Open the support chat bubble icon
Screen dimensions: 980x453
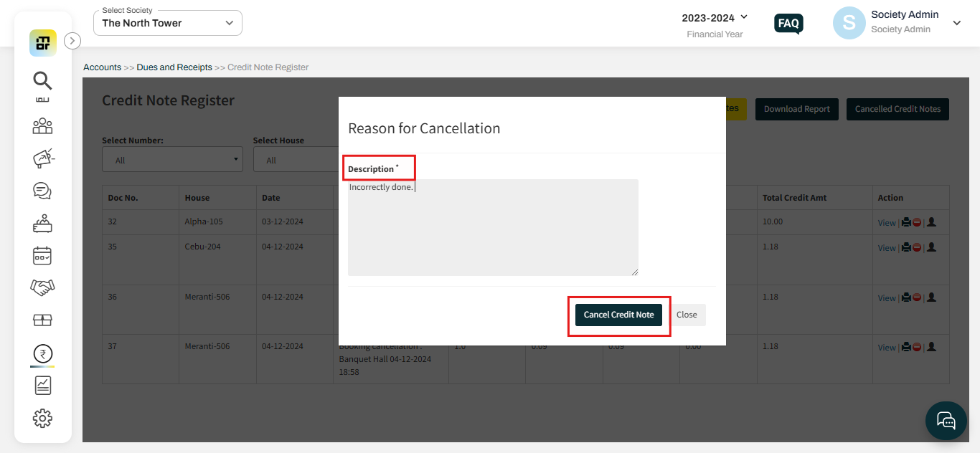[x=946, y=421]
